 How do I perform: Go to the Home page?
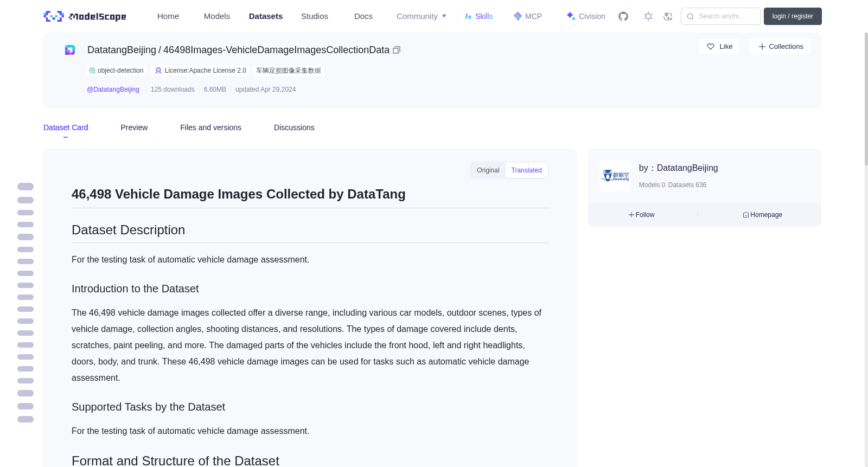(x=168, y=16)
